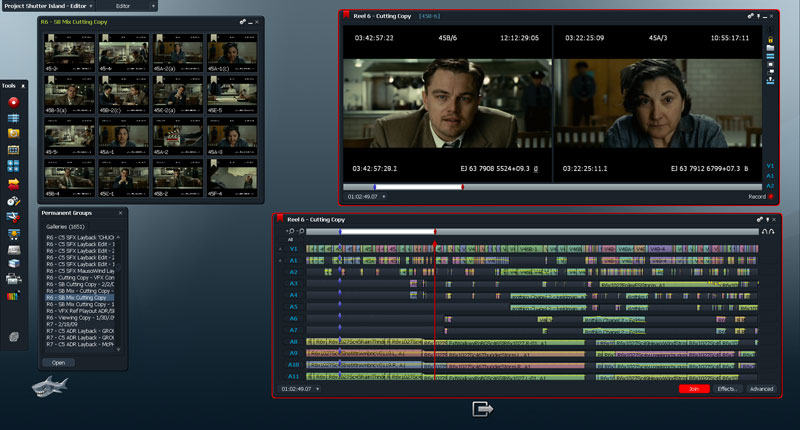
Task: Click the Open button in Permanent Groups
Action: click(x=57, y=362)
